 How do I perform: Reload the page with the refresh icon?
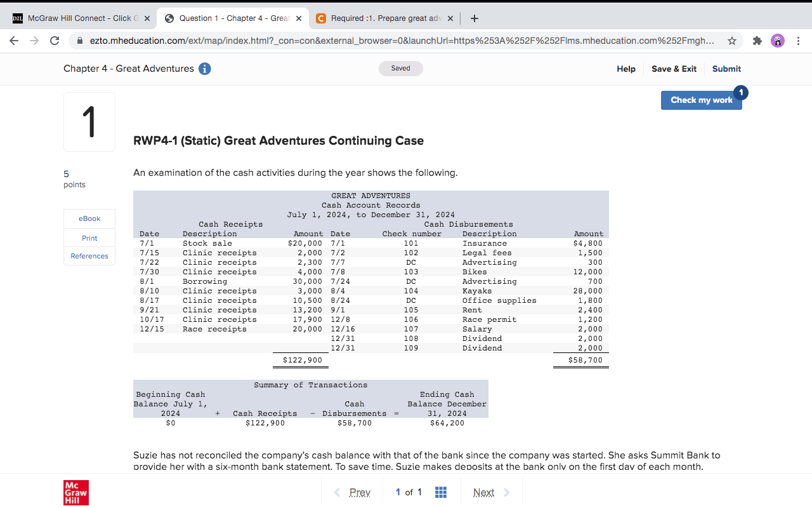pos(55,41)
